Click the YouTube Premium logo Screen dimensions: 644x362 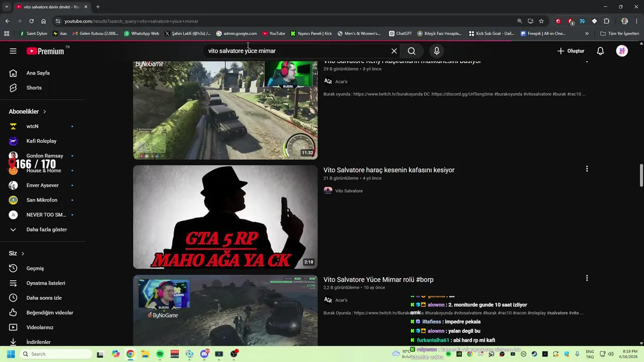tap(45, 51)
